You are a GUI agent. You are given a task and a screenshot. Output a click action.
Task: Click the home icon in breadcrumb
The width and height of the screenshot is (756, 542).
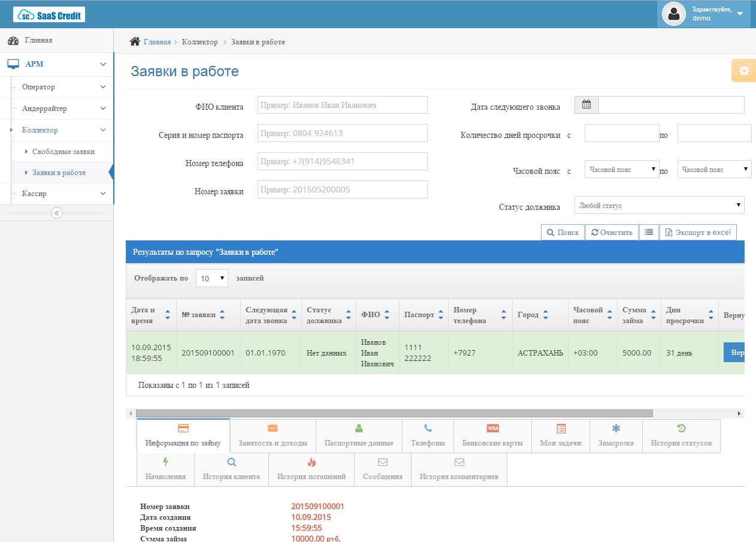coord(135,42)
